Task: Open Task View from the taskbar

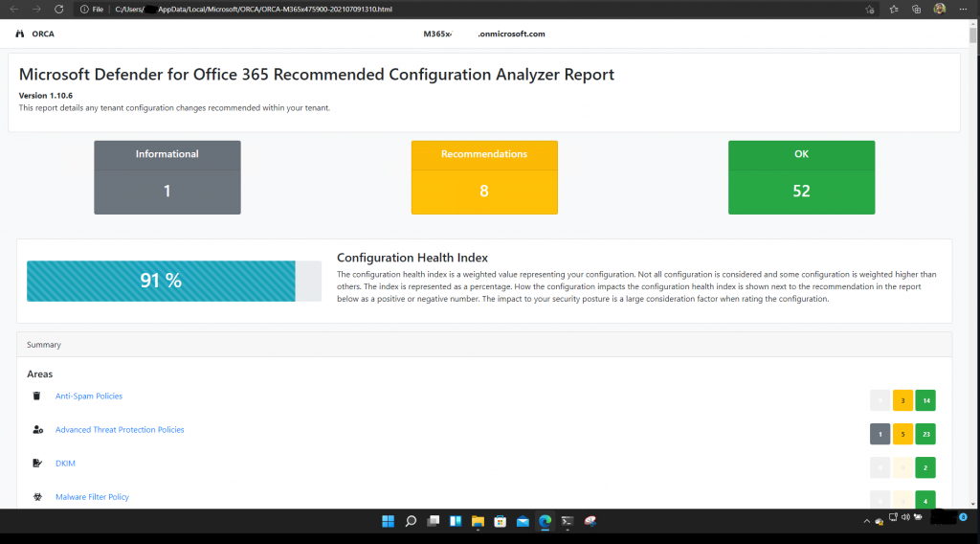Action: coord(434,521)
